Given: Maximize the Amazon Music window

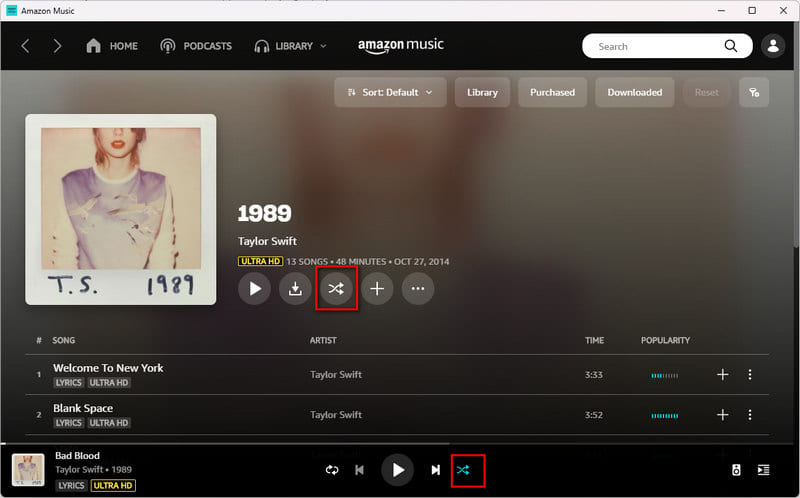Looking at the screenshot, I should click(x=752, y=10).
